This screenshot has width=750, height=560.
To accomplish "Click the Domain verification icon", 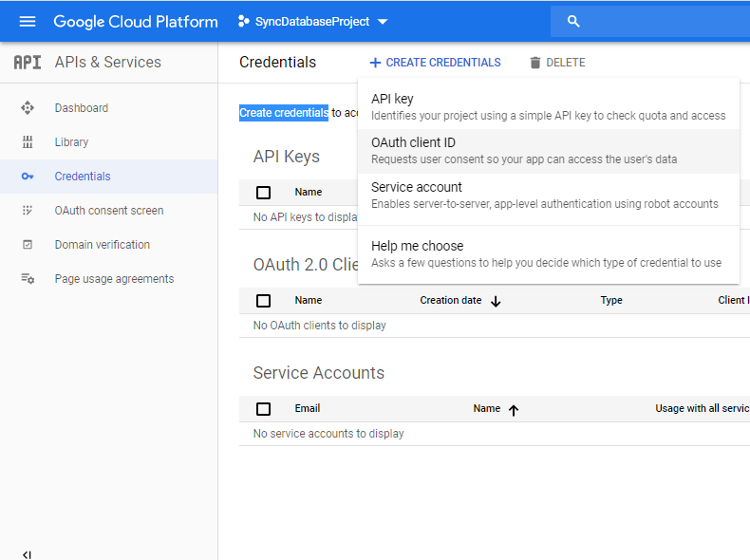I will (28, 245).
